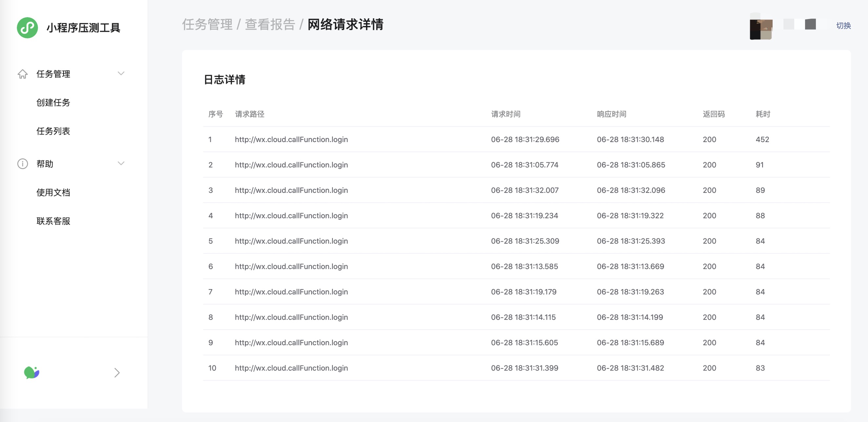Click request path in row 6
The width and height of the screenshot is (868, 422).
[x=291, y=266]
